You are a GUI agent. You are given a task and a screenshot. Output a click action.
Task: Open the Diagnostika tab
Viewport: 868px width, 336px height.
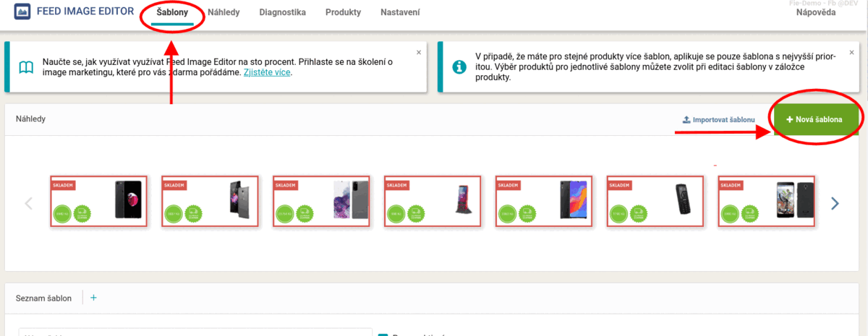(x=282, y=13)
